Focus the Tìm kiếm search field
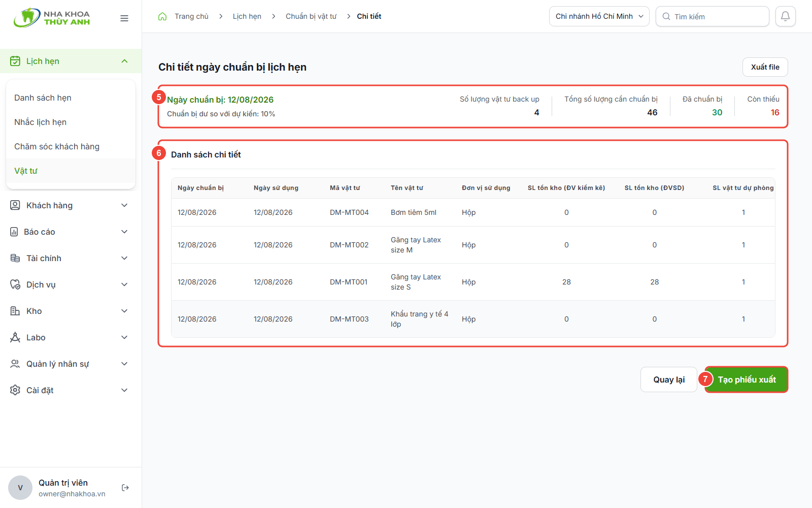The height and width of the screenshot is (508, 812). pyautogui.click(x=713, y=16)
